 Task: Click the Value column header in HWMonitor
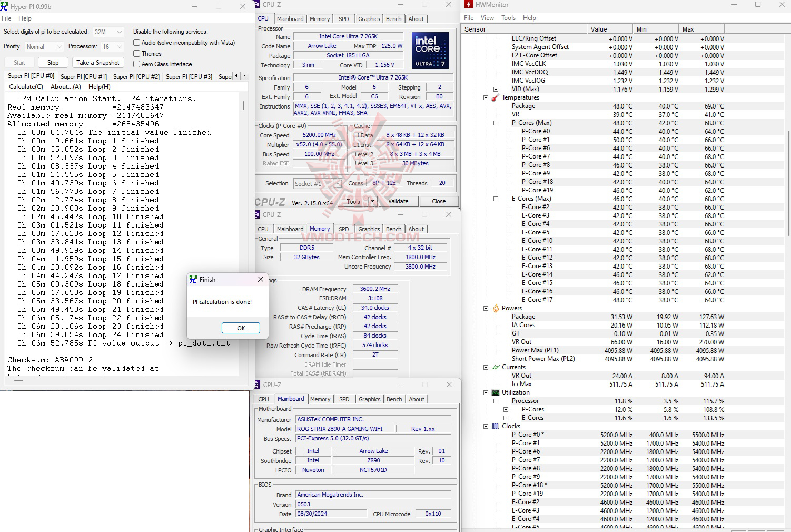(x=609, y=29)
